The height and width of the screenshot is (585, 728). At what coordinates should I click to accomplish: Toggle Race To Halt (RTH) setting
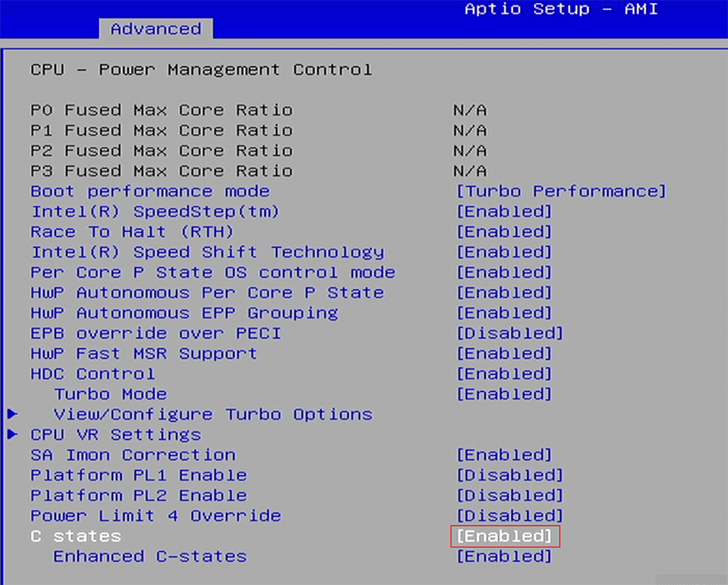point(504,232)
